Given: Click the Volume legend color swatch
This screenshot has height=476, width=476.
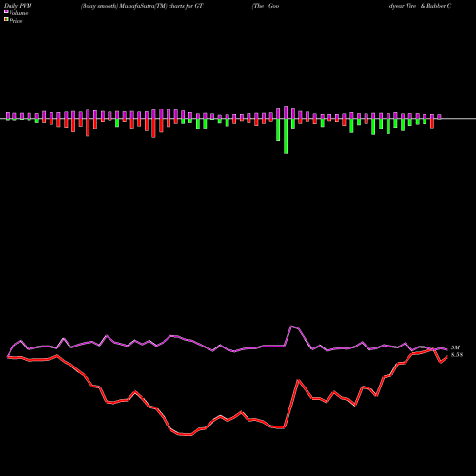Looking at the screenshot, I should pyautogui.click(x=6, y=11).
